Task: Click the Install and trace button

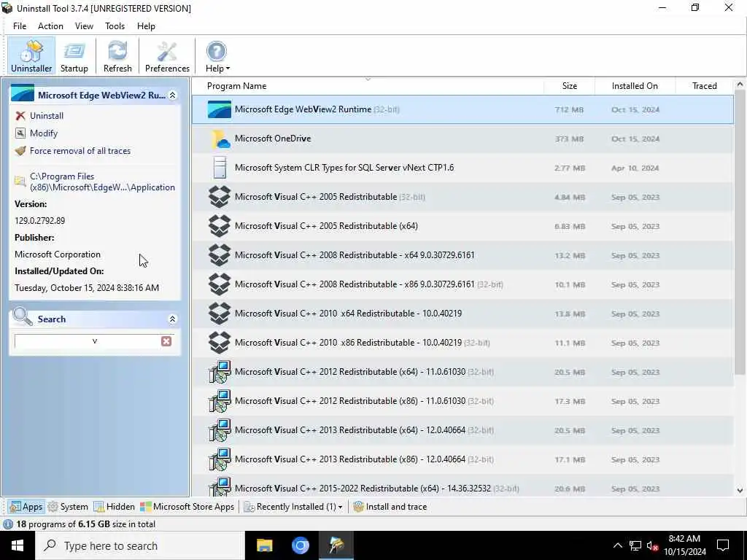Action: tap(390, 507)
